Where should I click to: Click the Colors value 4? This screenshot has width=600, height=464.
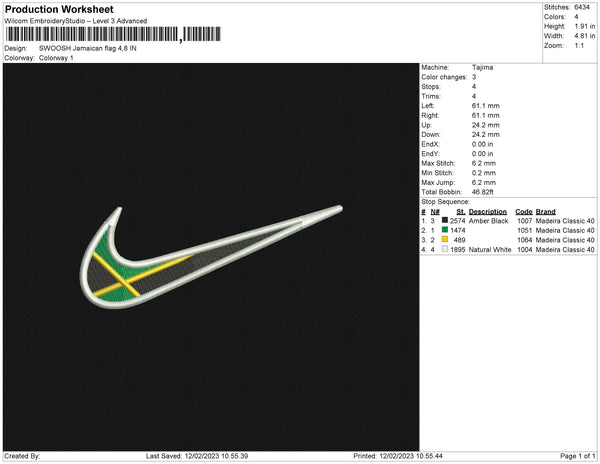tap(576, 17)
